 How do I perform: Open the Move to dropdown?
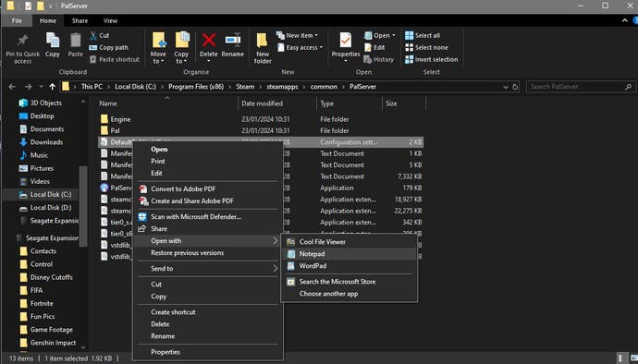pos(158,61)
